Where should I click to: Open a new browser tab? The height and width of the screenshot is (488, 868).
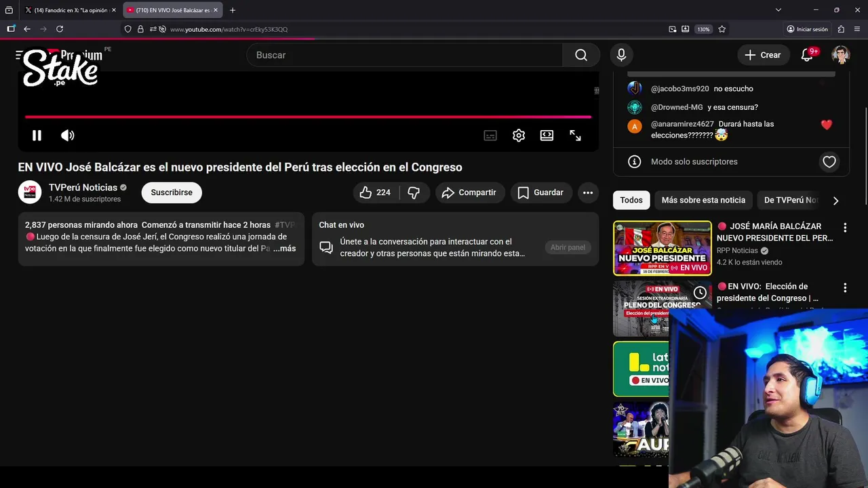point(233,10)
